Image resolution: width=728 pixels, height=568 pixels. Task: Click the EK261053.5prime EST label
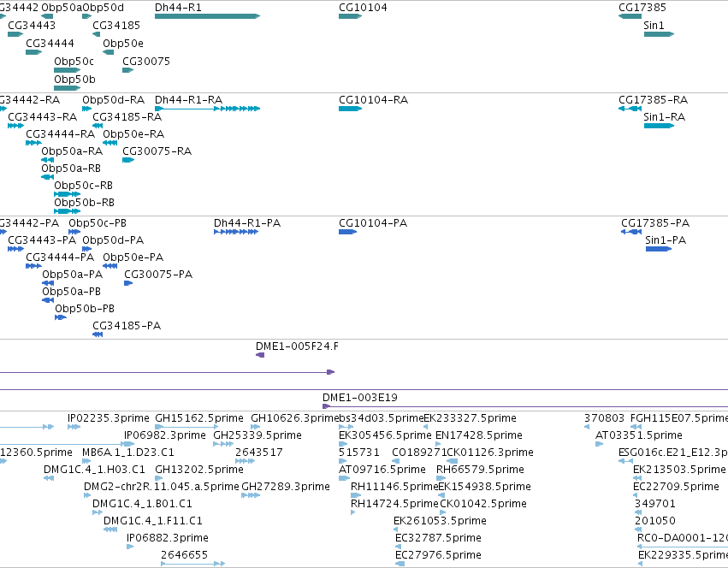coord(441,521)
